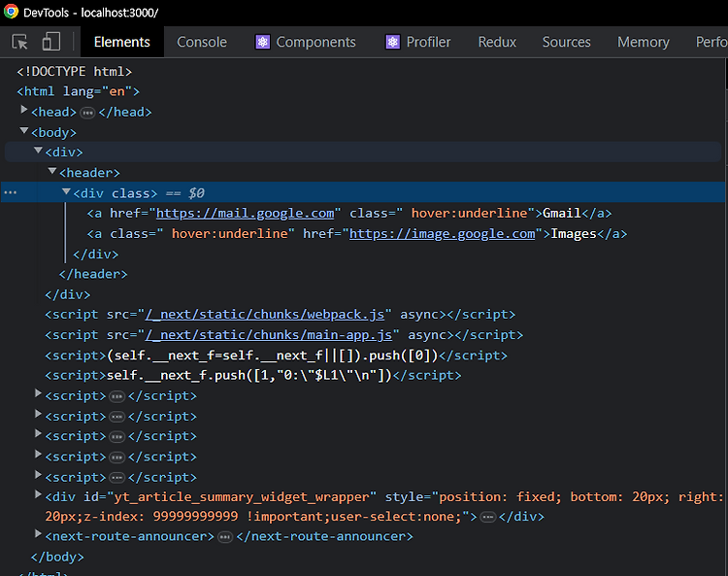Click the $0 marker on selected node
Screen dimensions: 728x576
[196, 193]
